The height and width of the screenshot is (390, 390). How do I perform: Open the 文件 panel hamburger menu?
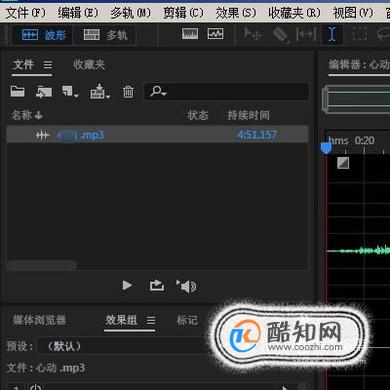click(x=48, y=65)
